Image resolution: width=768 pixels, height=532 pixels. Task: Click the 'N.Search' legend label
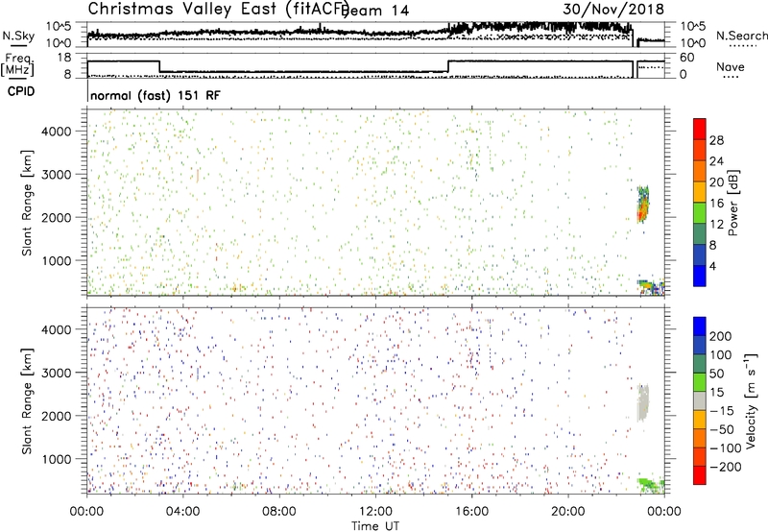click(x=741, y=36)
